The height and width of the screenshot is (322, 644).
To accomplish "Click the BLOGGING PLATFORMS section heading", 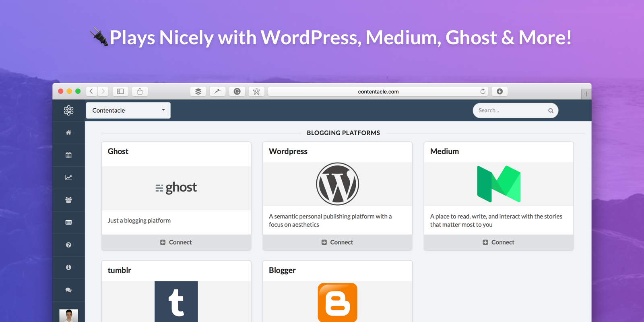I will click(x=343, y=133).
